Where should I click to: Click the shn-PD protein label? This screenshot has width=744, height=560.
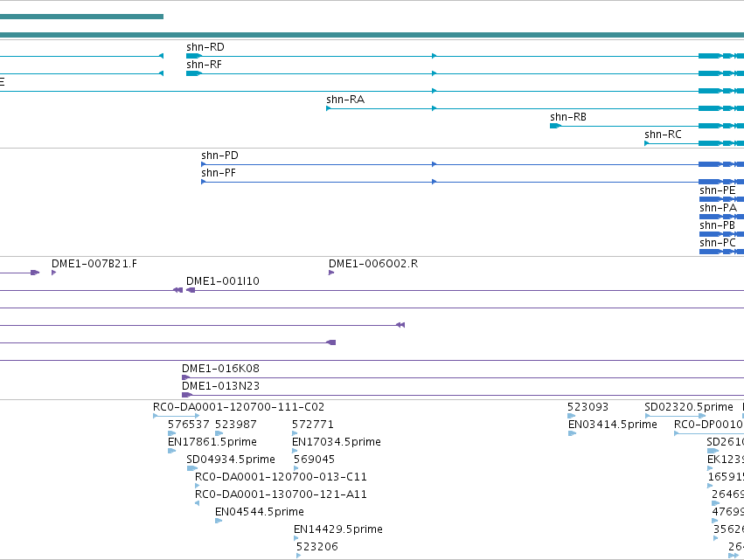pos(219,156)
